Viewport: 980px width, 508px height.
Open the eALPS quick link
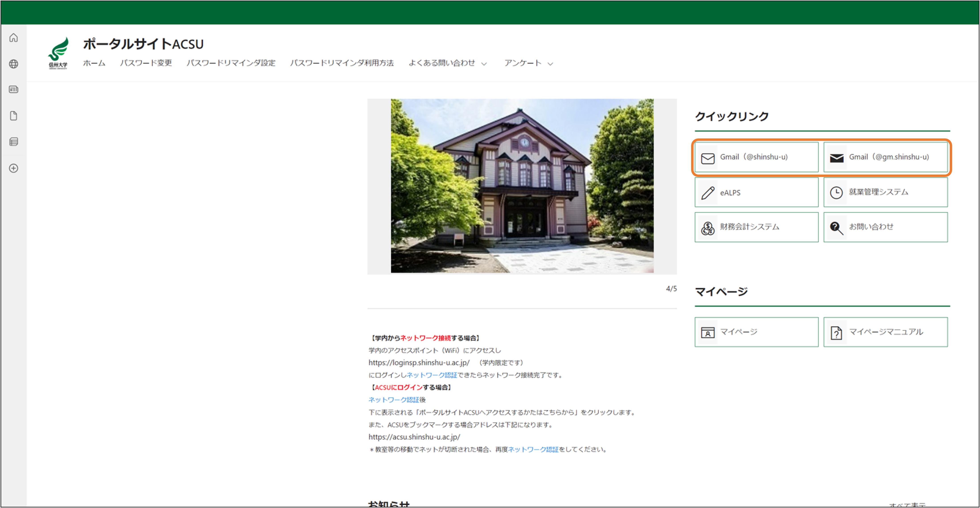pos(756,192)
